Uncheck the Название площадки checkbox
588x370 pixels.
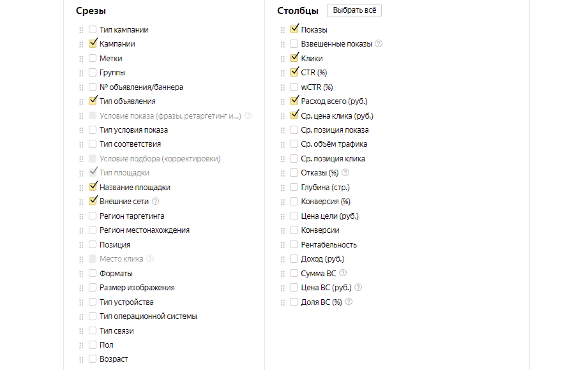coord(93,188)
